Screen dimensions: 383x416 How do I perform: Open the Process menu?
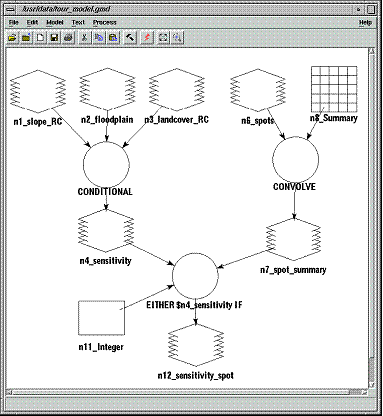(x=105, y=22)
